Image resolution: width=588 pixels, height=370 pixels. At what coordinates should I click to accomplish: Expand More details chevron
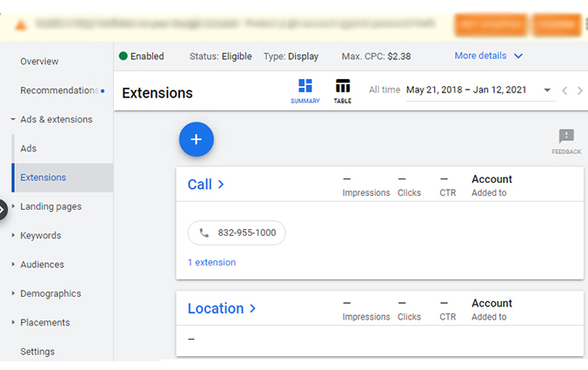coord(518,57)
